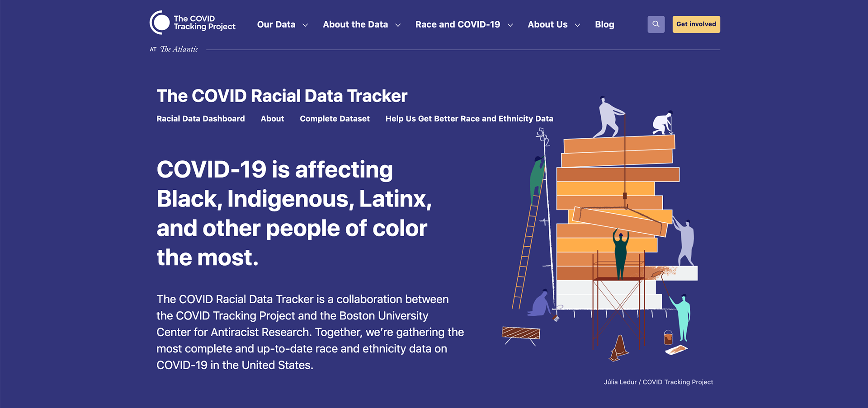Click the headline COVID-19 is affecting

pyautogui.click(x=294, y=213)
